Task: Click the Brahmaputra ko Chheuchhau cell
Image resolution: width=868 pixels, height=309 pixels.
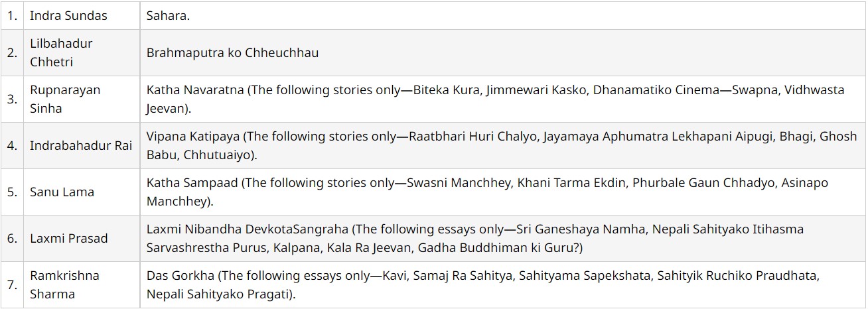Action: (232, 52)
